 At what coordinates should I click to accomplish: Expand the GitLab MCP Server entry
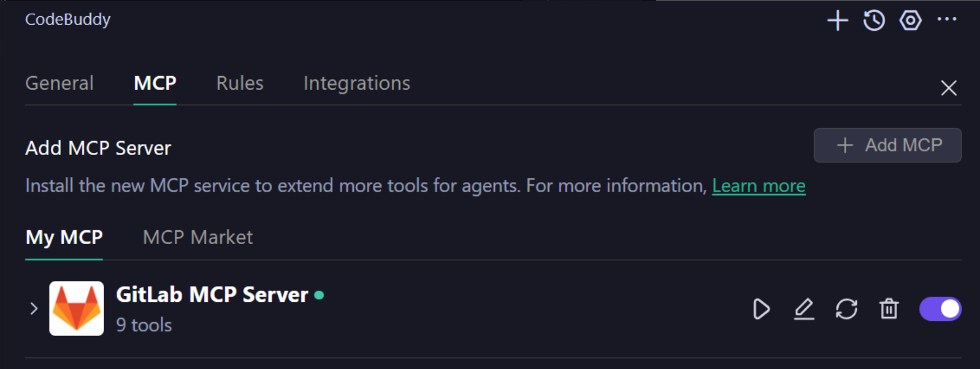click(x=34, y=309)
